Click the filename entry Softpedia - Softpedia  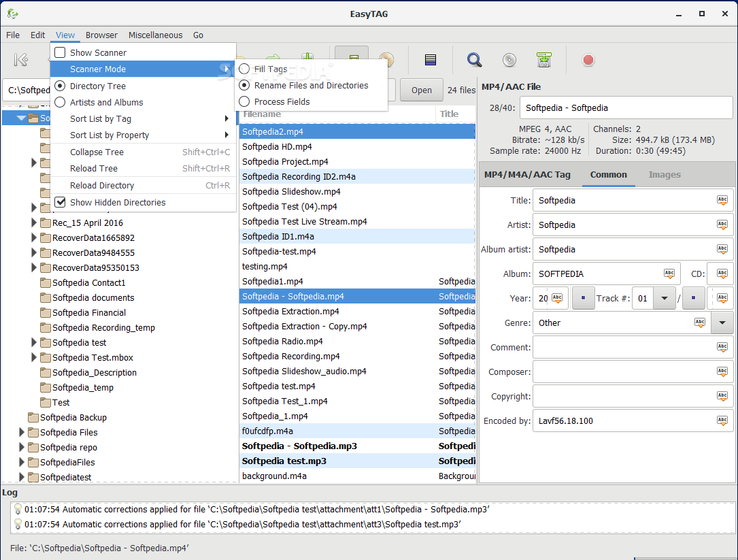click(x=626, y=108)
